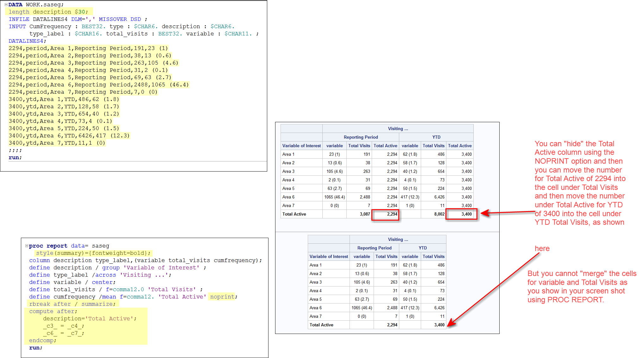Select the 'compute after;' highlighted block

(53, 311)
